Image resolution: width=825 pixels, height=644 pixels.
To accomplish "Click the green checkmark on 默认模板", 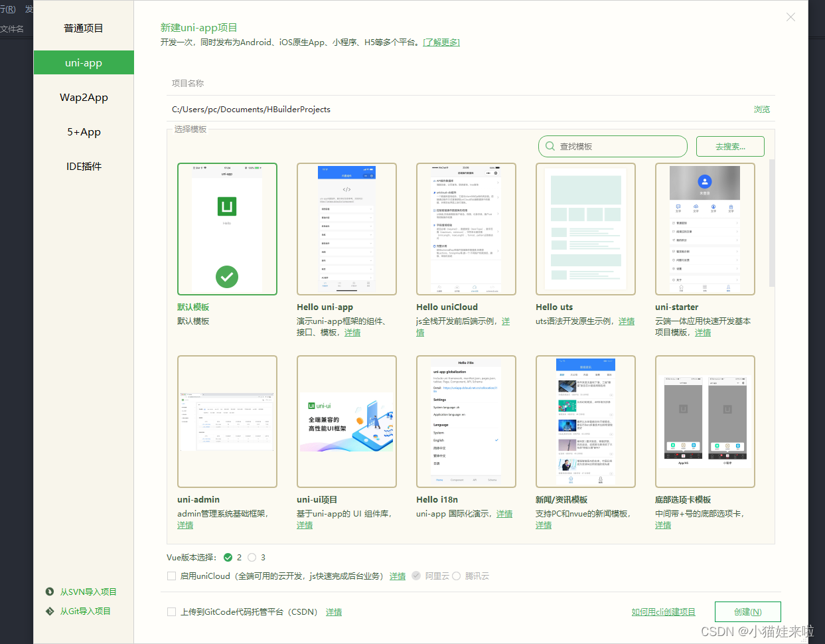I will [227, 277].
